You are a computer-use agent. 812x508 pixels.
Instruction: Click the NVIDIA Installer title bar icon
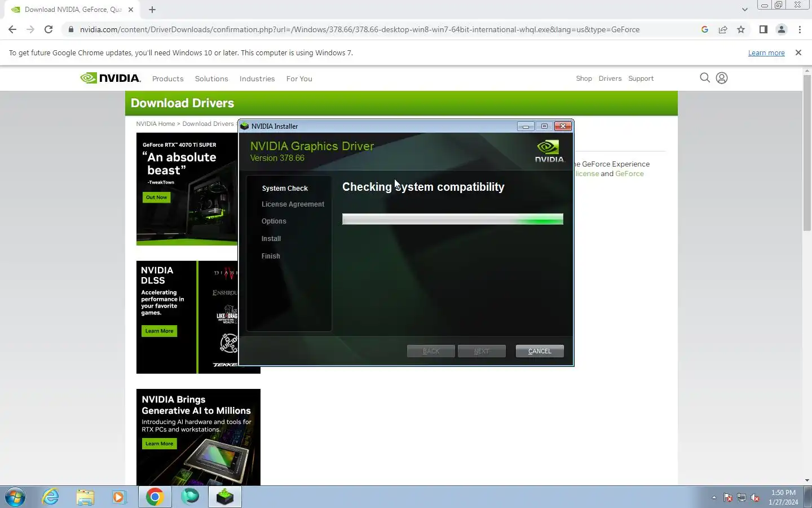click(x=245, y=126)
